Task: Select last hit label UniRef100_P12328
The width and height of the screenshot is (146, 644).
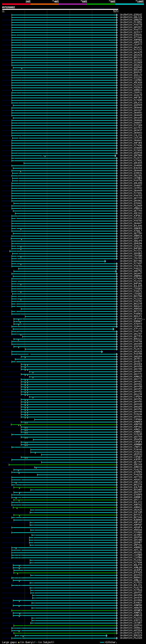Action: click(x=131, y=638)
